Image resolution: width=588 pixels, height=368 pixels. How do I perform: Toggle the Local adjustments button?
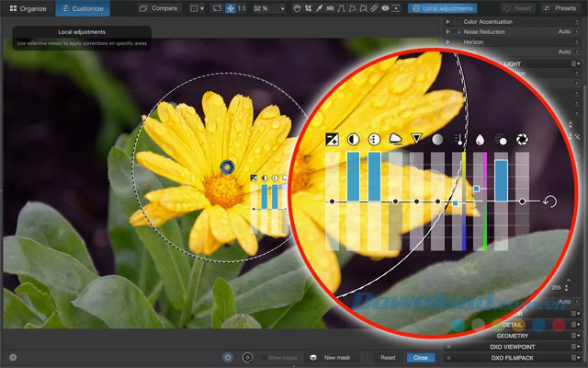(442, 8)
